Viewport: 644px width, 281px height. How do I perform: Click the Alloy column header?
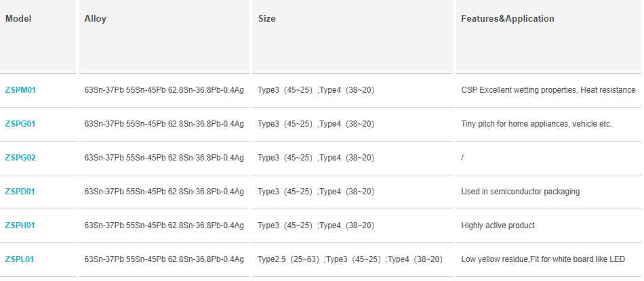(96, 18)
